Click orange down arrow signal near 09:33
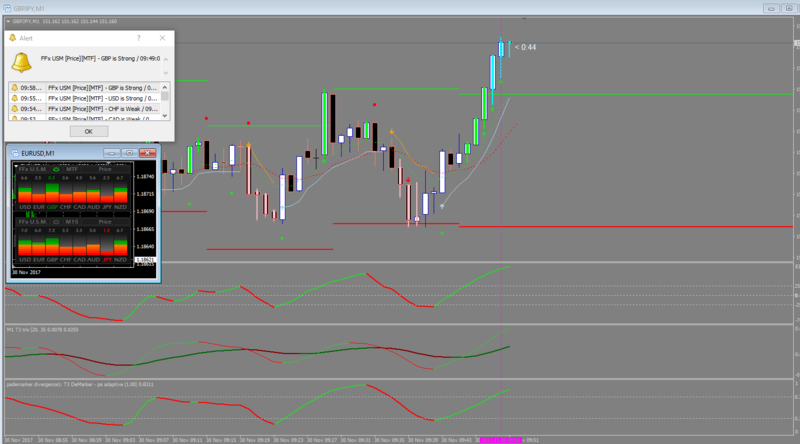Screen dimensions: 800x444 (392, 132)
